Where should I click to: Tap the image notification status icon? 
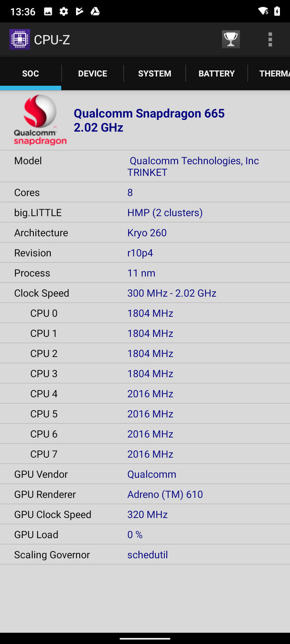pyautogui.click(x=48, y=11)
